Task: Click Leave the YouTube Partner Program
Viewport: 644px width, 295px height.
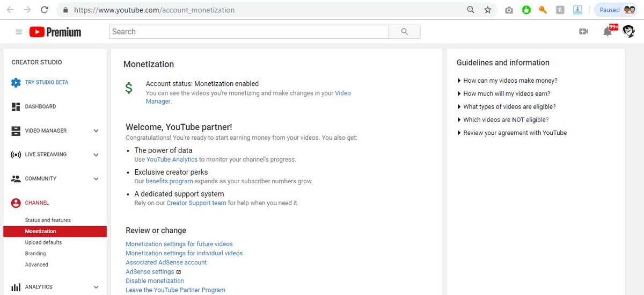Action: pos(175,290)
